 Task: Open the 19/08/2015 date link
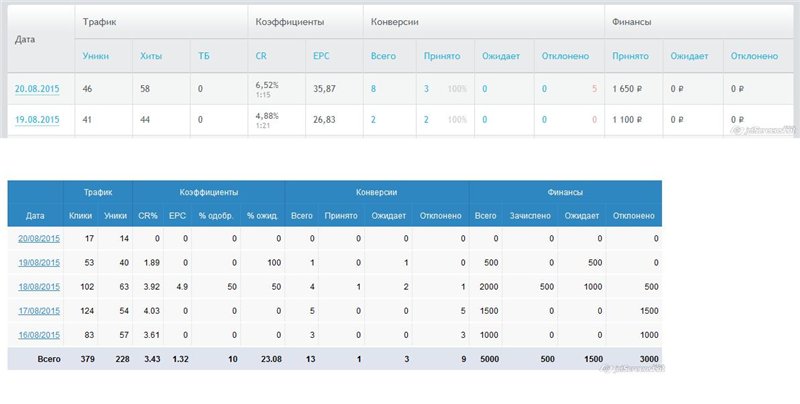click(x=40, y=262)
